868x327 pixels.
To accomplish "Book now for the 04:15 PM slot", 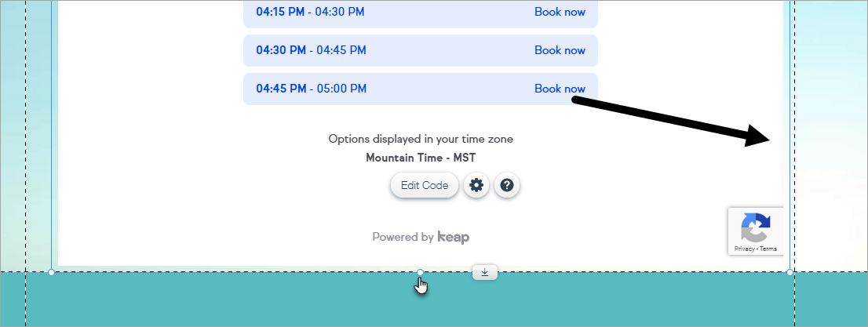I will [560, 12].
